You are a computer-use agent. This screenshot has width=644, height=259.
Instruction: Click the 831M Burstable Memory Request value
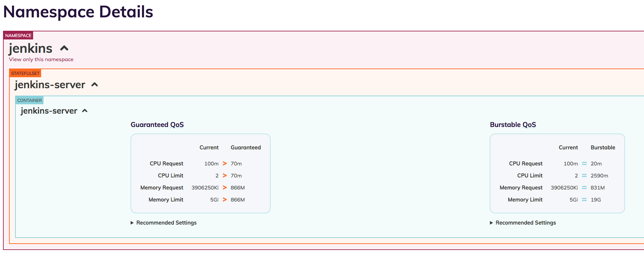(x=598, y=187)
